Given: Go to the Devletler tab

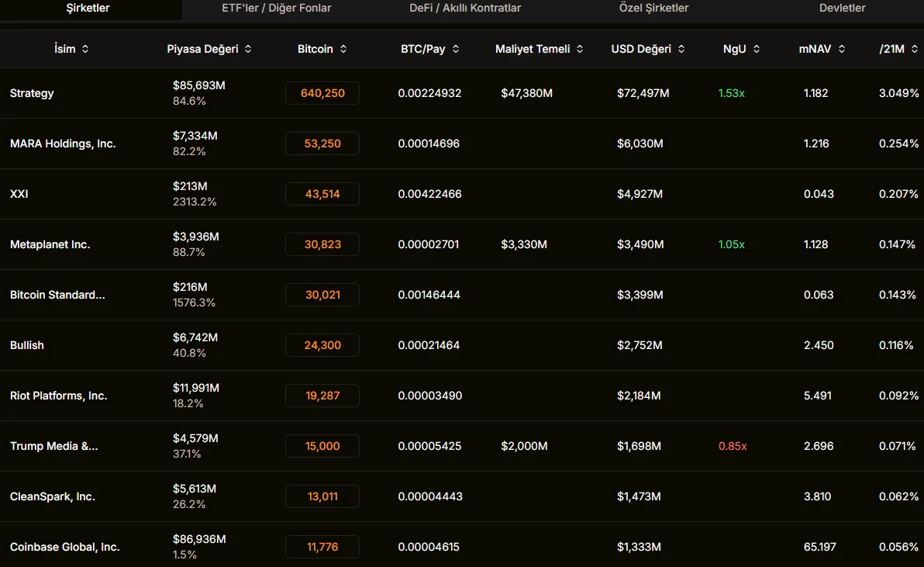Looking at the screenshot, I should (x=842, y=9).
